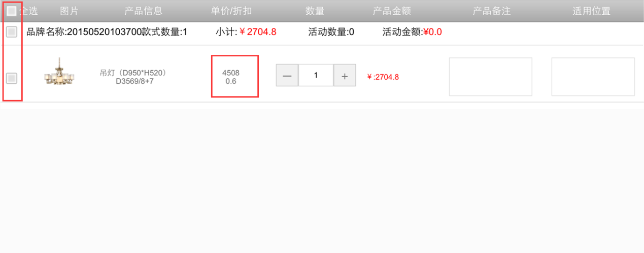This screenshot has height=253, width=644.
Task: Click the 产品信息 column header
Action: pos(144,11)
